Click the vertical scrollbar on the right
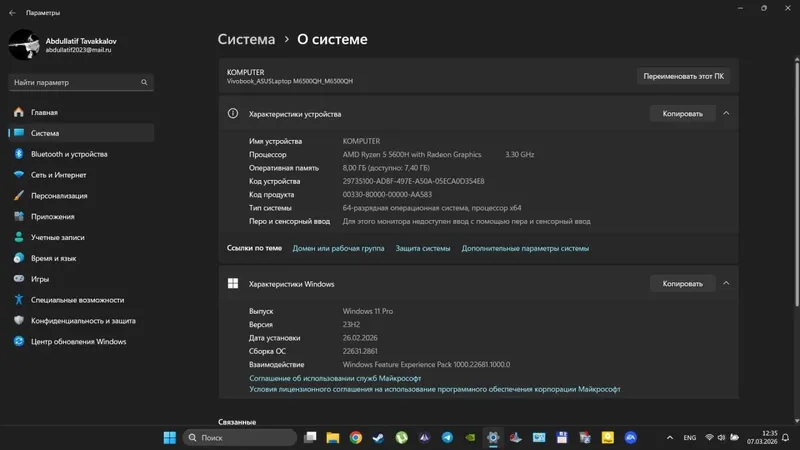This screenshot has width=800, height=450. pyautogui.click(x=797, y=184)
